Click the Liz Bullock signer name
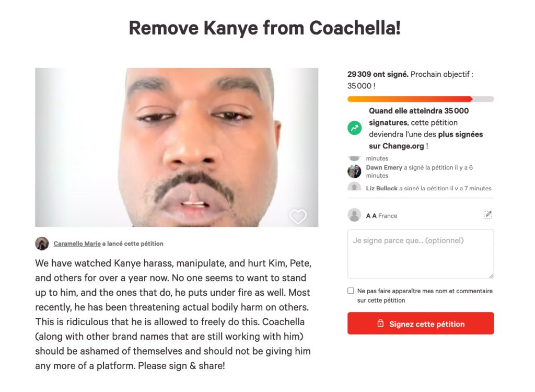Image resolution: width=535 pixels, height=392 pixels. 382,188
